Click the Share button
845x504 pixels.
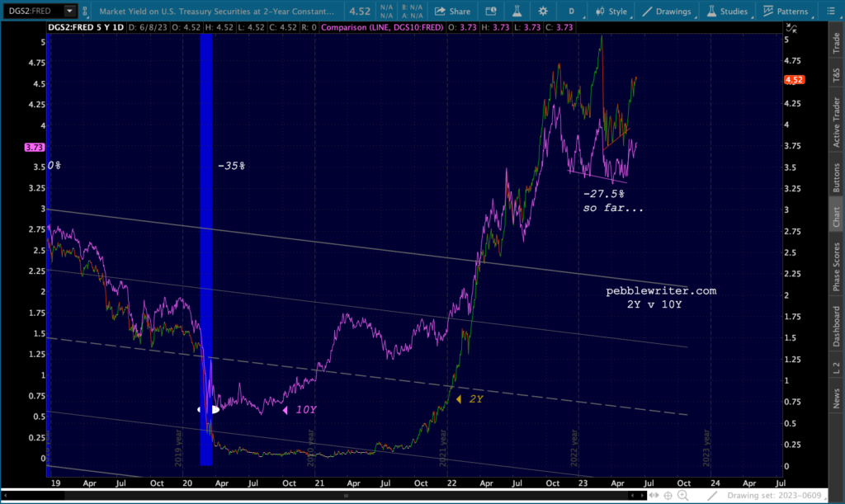(x=453, y=12)
